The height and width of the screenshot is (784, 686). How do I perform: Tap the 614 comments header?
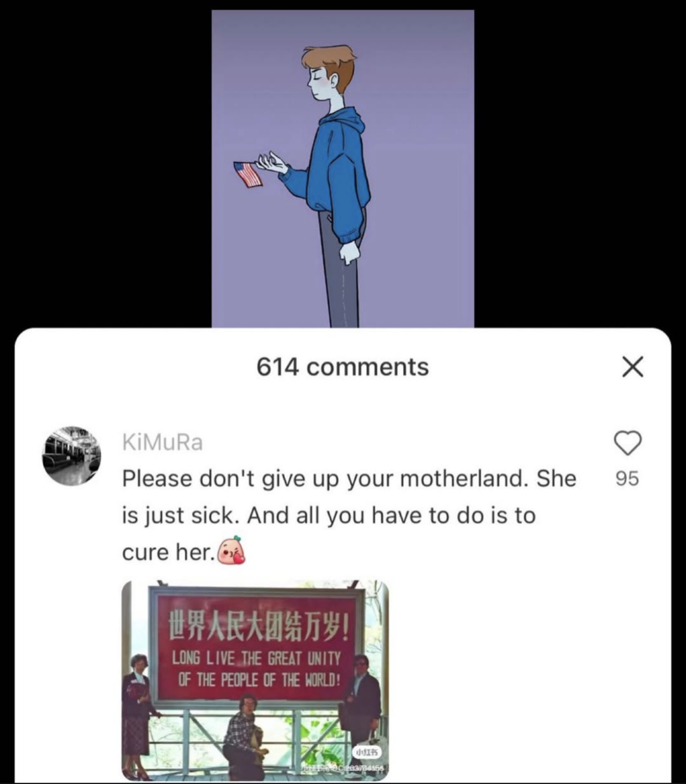(343, 367)
